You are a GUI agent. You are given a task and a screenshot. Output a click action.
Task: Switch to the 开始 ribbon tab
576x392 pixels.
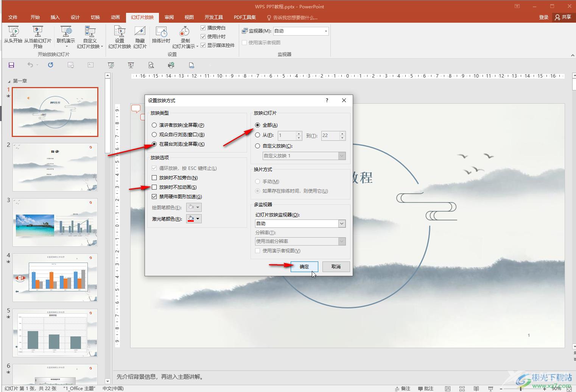tap(35, 17)
